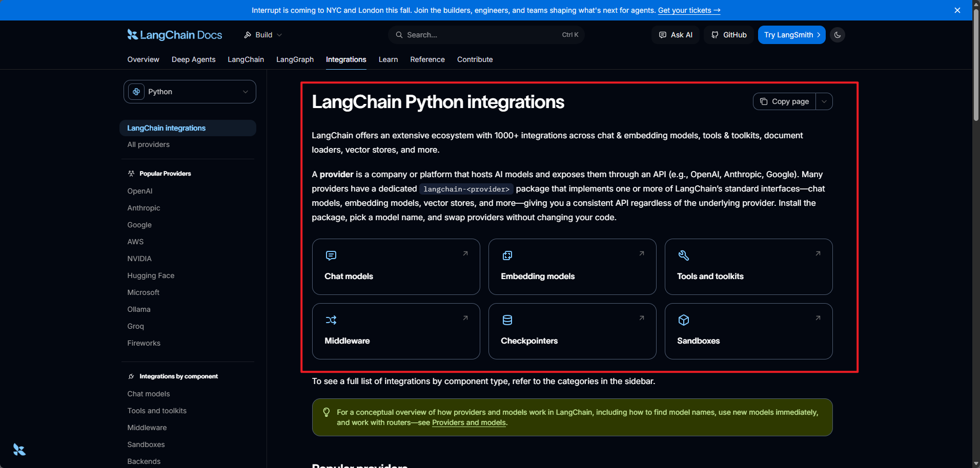Follow the Get your tickets link

click(689, 10)
